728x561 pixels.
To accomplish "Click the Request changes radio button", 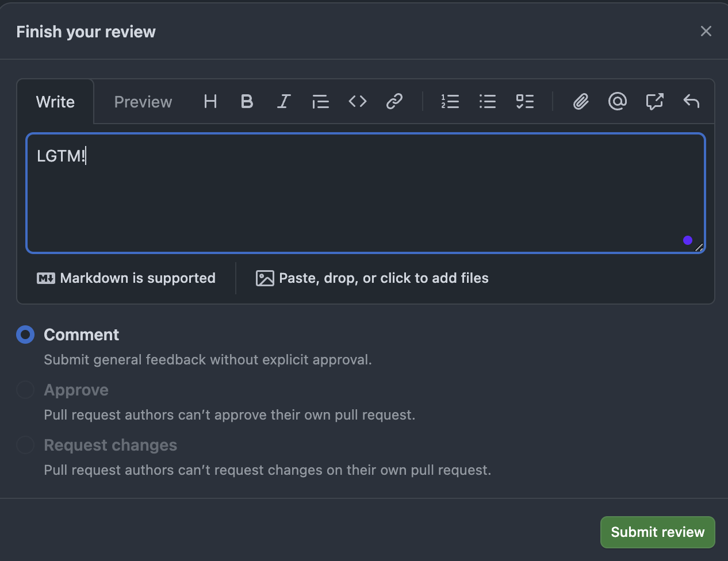I will tap(25, 445).
